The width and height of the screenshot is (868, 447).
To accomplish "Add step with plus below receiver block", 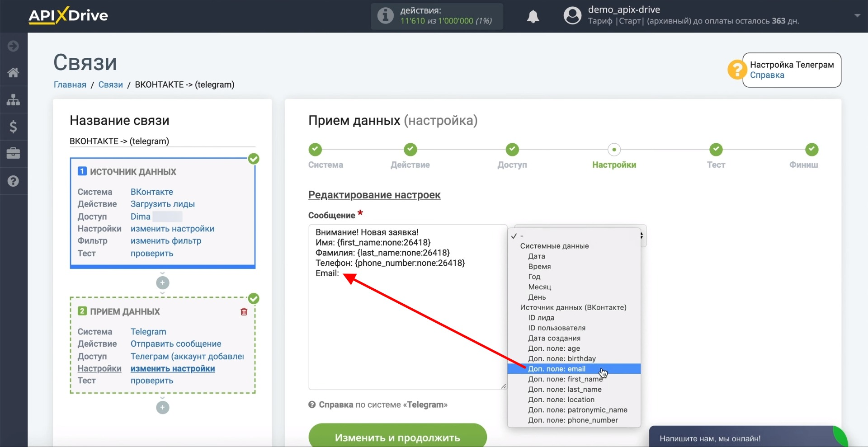I will [x=162, y=408].
